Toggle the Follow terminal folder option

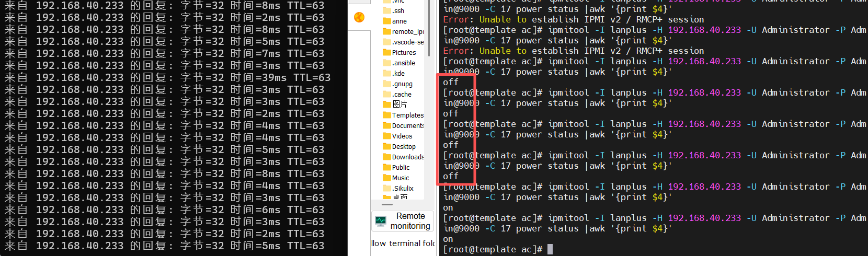(403, 243)
